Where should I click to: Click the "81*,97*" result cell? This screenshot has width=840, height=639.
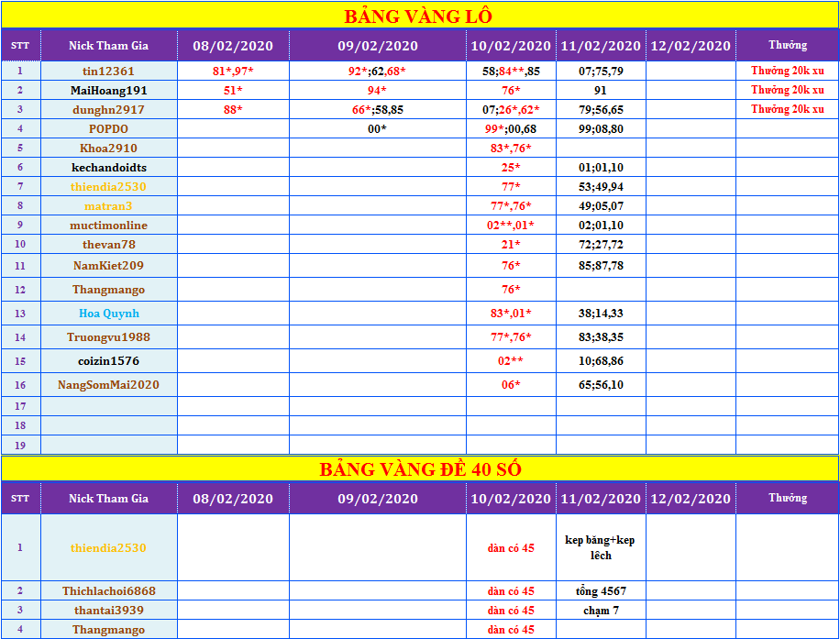tap(233, 72)
